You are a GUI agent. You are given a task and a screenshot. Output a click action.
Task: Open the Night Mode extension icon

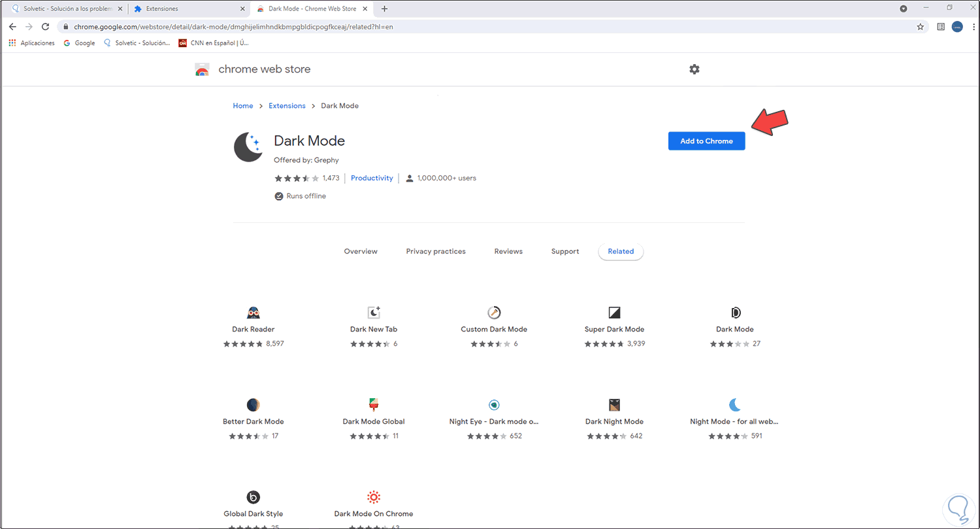[735, 405]
